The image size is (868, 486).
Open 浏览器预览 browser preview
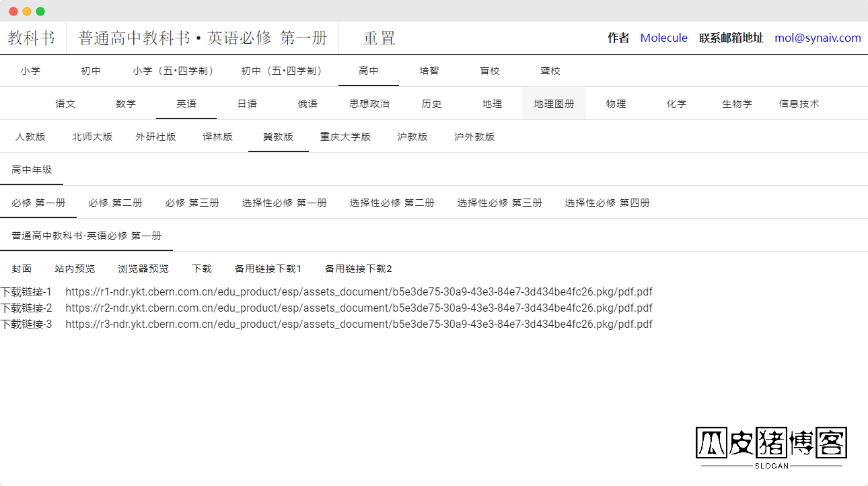tap(143, 269)
